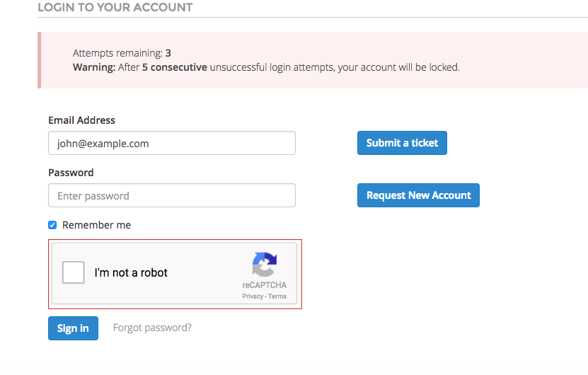Click the Login To Your Account heading
The width and height of the screenshot is (588, 375).
115,7
